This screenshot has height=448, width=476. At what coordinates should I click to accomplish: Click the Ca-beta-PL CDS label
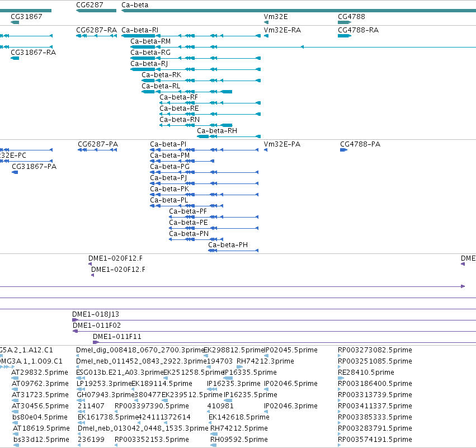(x=169, y=200)
